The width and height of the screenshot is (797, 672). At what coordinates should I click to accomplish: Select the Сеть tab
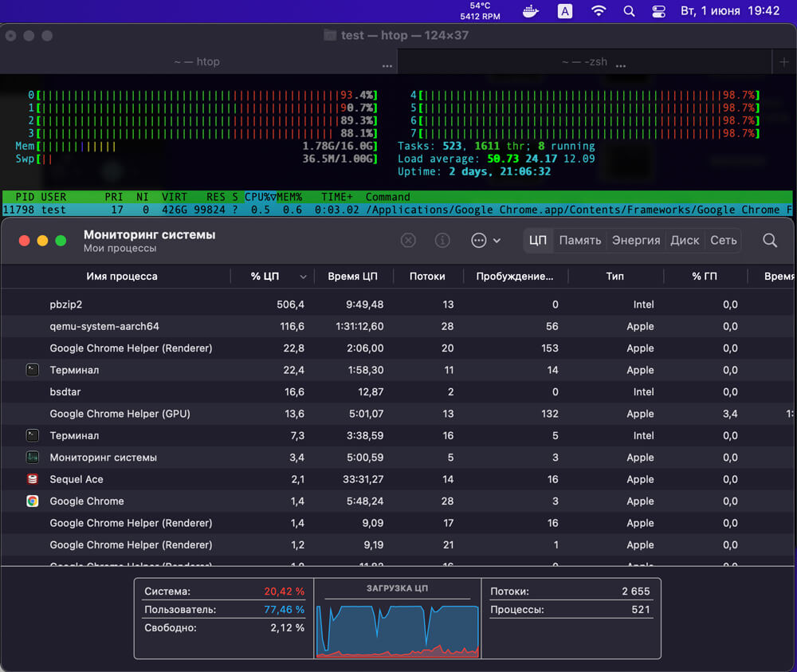click(x=723, y=241)
